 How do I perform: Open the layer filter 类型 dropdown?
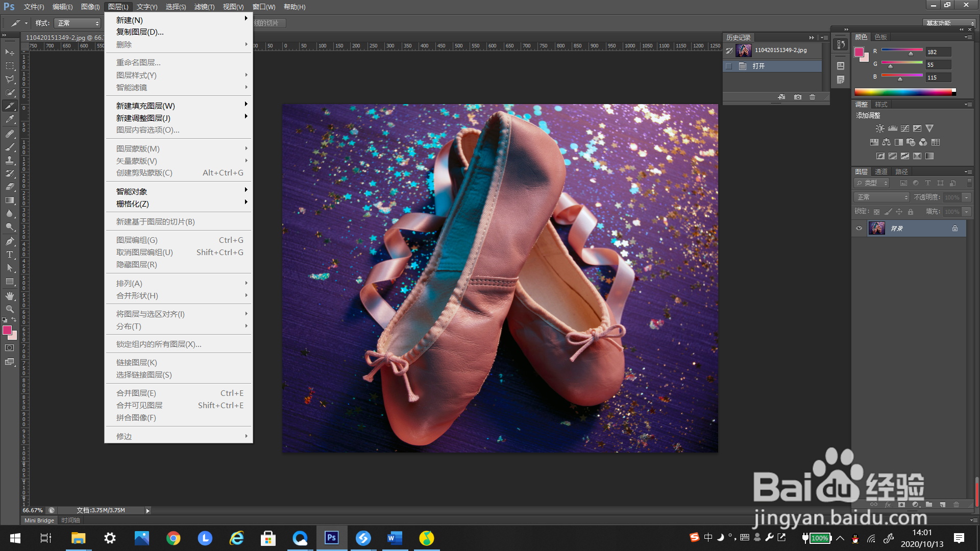pyautogui.click(x=872, y=183)
